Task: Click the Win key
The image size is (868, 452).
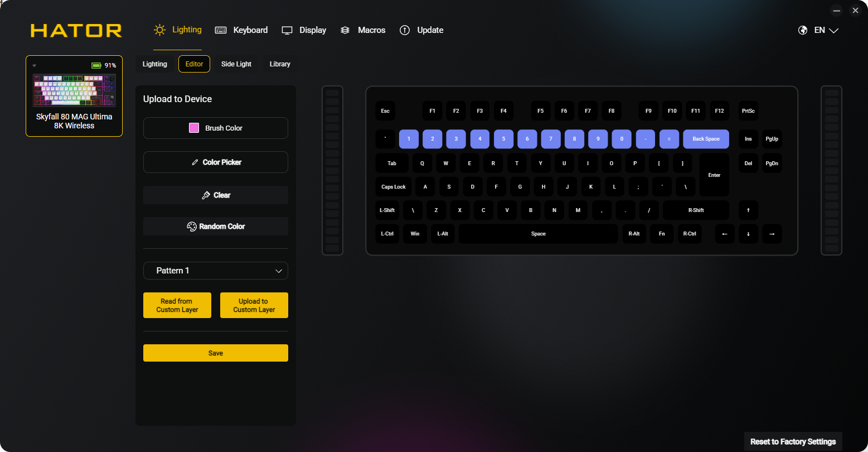Action: click(415, 234)
